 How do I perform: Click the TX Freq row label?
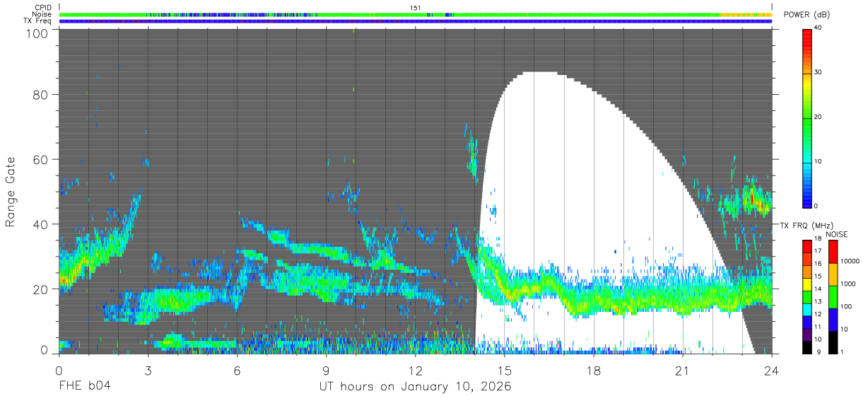point(37,21)
